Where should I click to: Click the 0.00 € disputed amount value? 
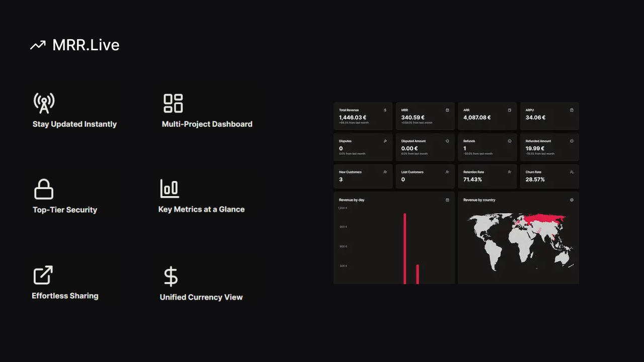click(410, 148)
